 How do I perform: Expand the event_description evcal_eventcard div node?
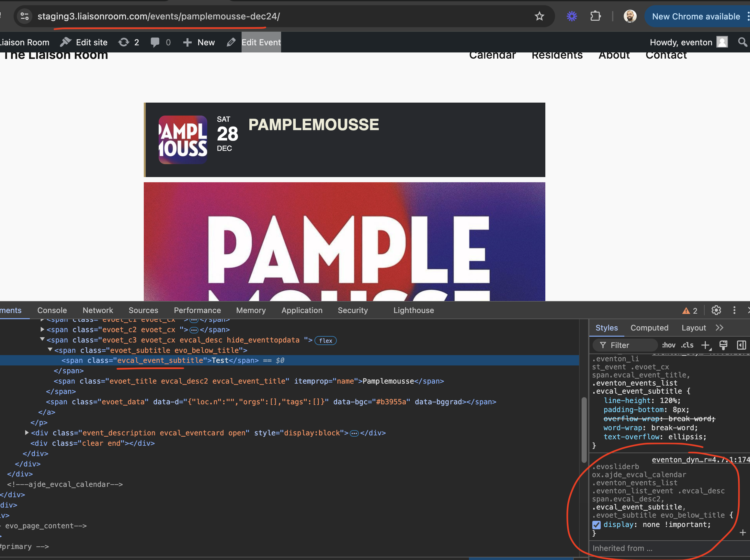[x=27, y=432]
